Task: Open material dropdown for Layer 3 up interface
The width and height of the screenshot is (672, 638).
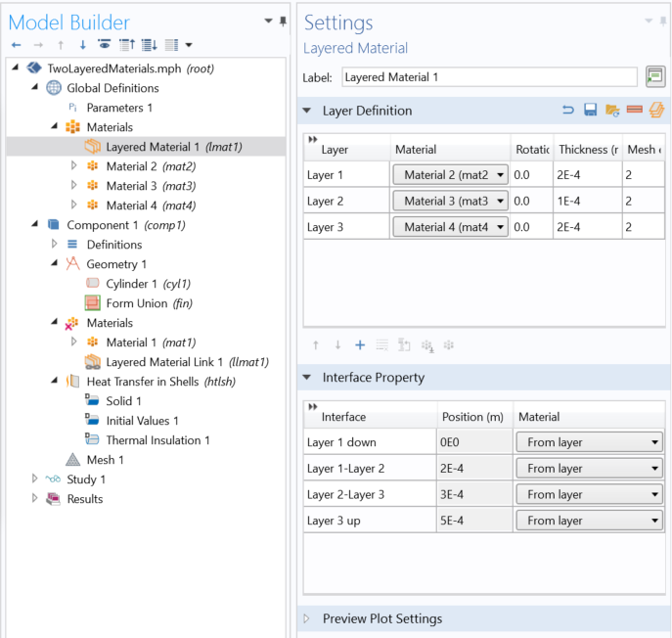Action: [x=589, y=521]
